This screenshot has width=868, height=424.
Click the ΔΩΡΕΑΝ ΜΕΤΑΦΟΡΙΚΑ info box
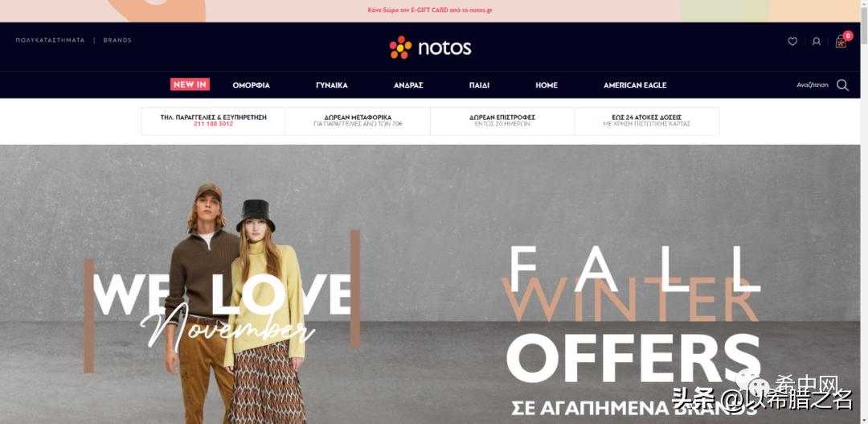(x=358, y=121)
